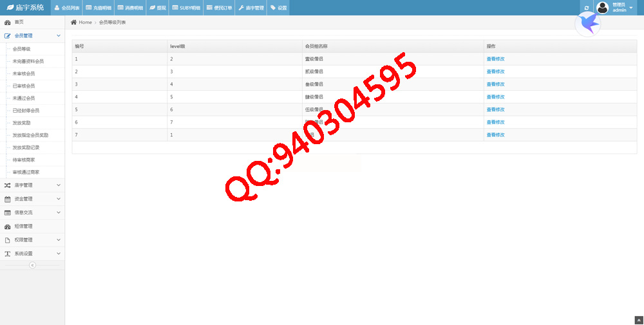Click the admin user avatar
Viewport: 644px width, 325px height.
pos(602,8)
